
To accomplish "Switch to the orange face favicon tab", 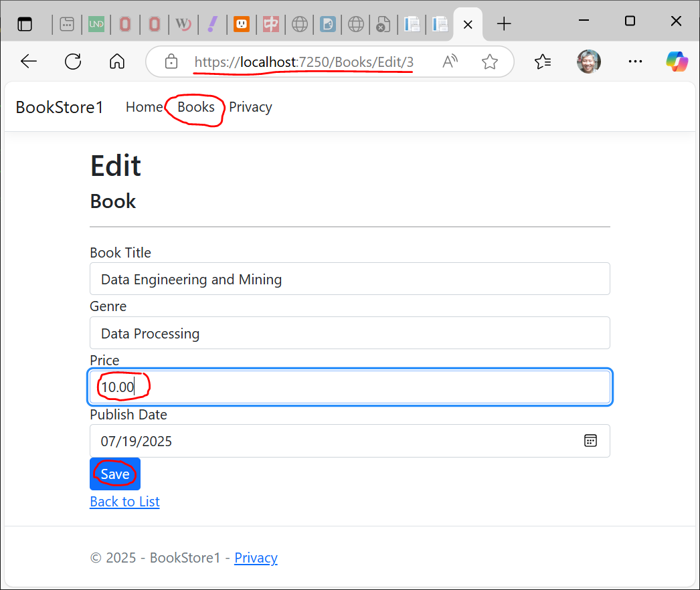I will (x=242, y=24).
